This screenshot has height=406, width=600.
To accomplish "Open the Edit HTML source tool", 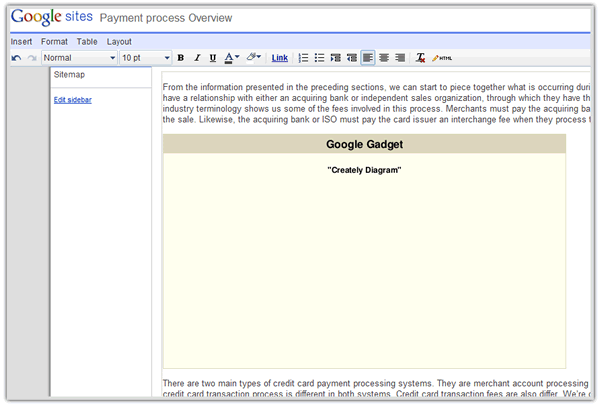I will [442, 58].
